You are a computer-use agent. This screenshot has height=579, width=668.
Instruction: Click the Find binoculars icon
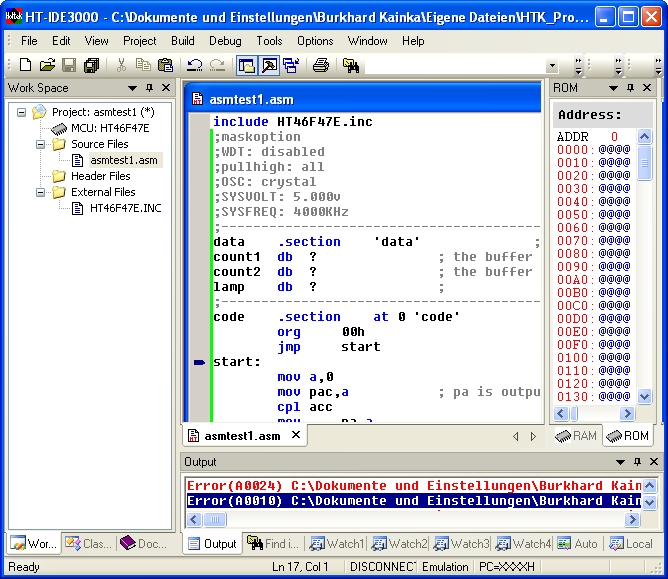351,65
